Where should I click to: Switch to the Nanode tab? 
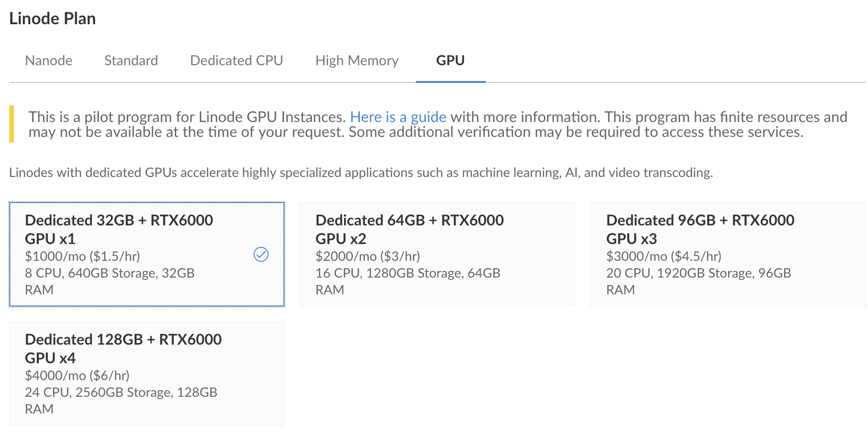tap(49, 61)
